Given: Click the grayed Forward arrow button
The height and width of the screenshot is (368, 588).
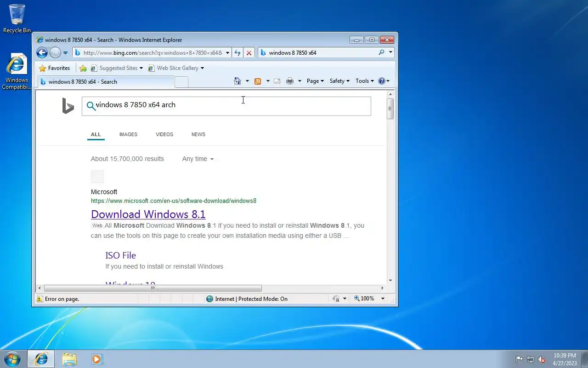Looking at the screenshot, I should pyautogui.click(x=55, y=53).
